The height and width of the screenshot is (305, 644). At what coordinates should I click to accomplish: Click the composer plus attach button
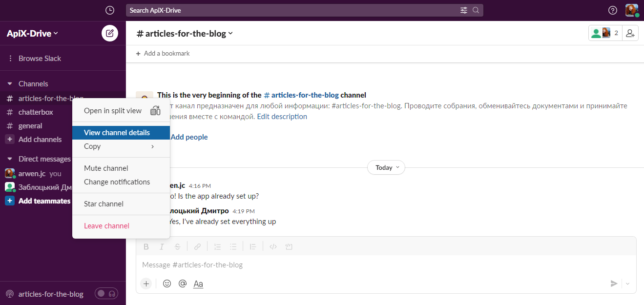[146, 284]
